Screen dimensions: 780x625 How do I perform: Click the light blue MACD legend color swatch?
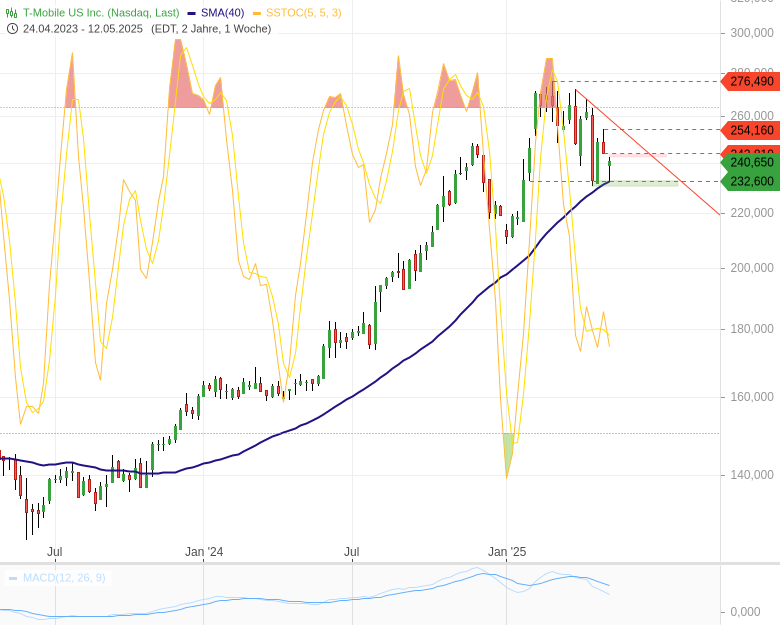(x=13, y=578)
